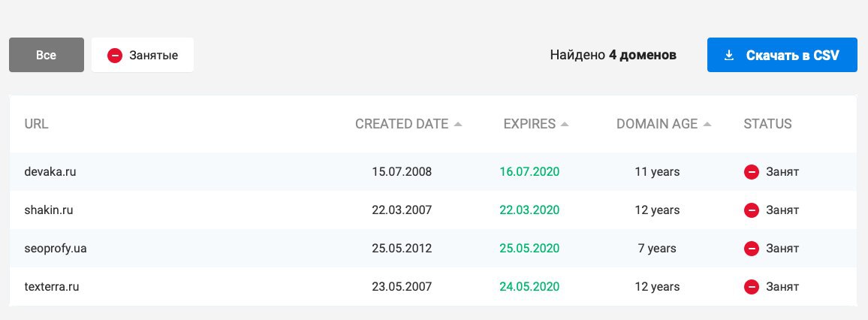Screen dimensions: 868x320
Task: Click the URL column header
Action: (x=36, y=124)
